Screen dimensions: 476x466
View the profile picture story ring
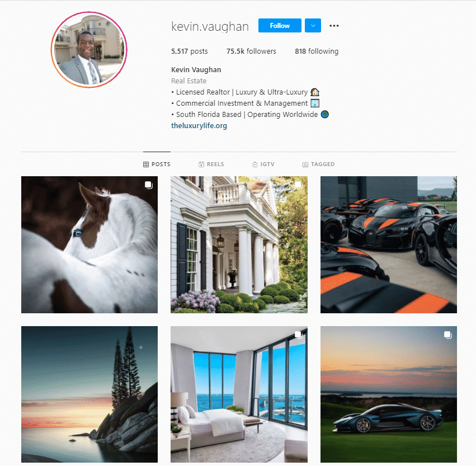[x=89, y=50]
